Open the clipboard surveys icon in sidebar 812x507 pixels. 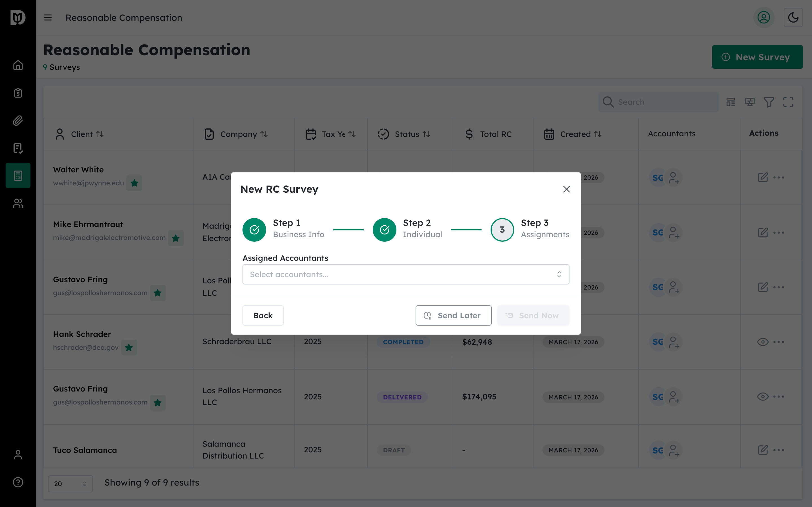17,93
